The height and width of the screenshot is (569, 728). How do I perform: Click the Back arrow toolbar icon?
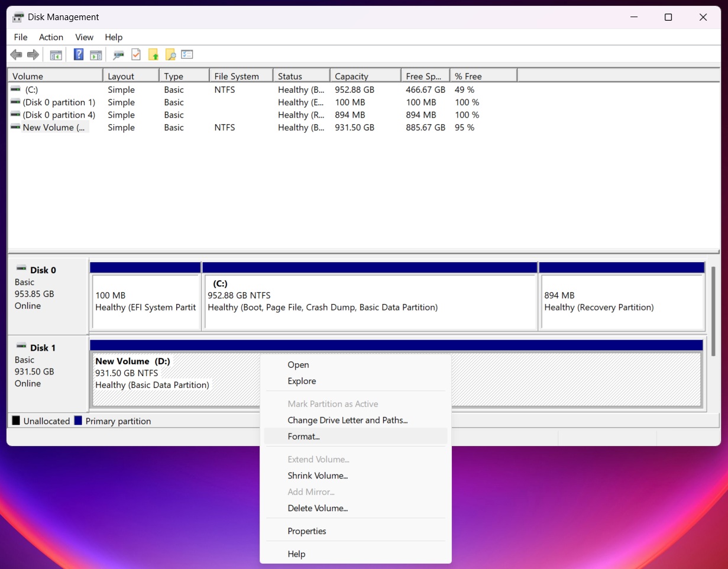point(16,55)
